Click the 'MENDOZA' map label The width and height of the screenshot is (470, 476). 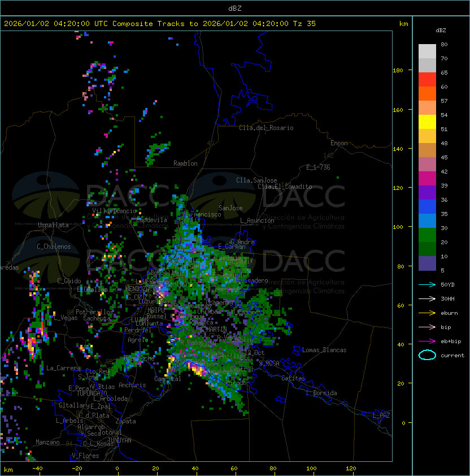point(137,289)
